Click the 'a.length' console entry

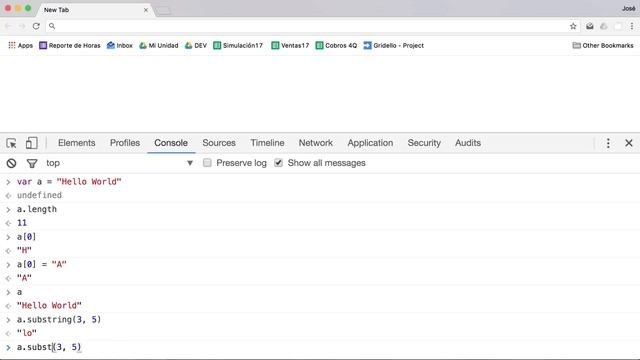point(37,209)
